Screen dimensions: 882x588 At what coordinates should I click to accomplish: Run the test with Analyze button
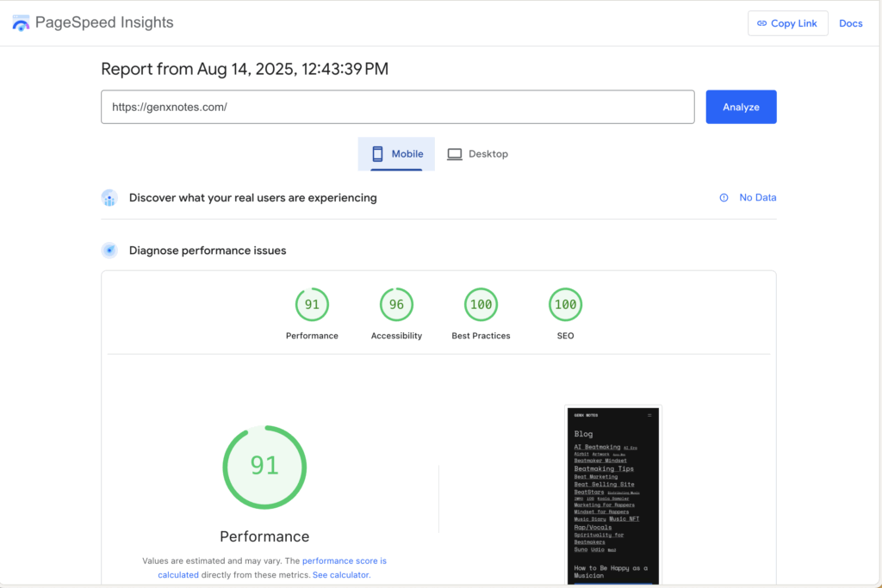pyautogui.click(x=741, y=107)
